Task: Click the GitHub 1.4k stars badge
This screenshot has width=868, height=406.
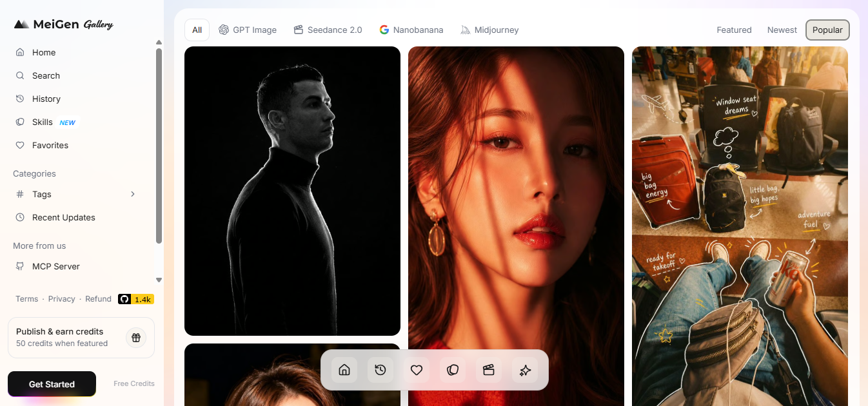Action: 136,299
